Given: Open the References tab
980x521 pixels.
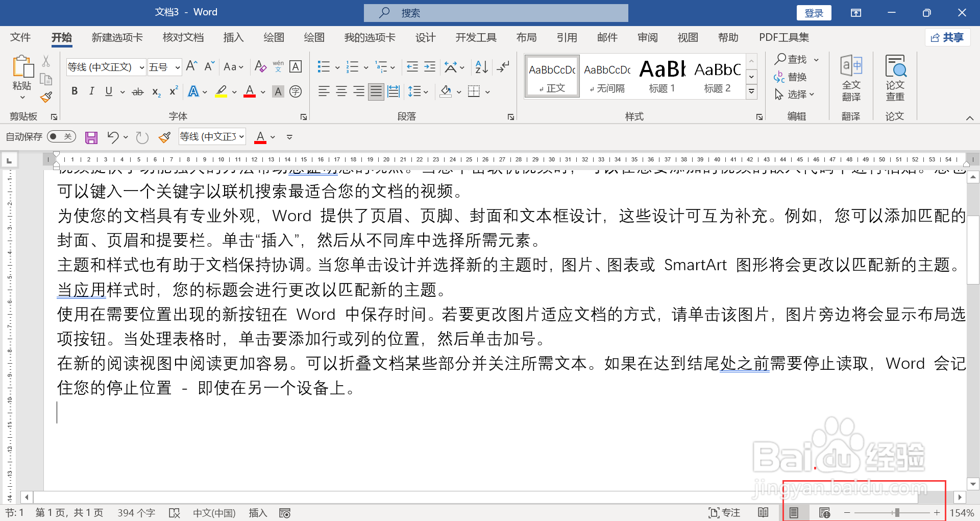Looking at the screenshot, I should 567,37.
